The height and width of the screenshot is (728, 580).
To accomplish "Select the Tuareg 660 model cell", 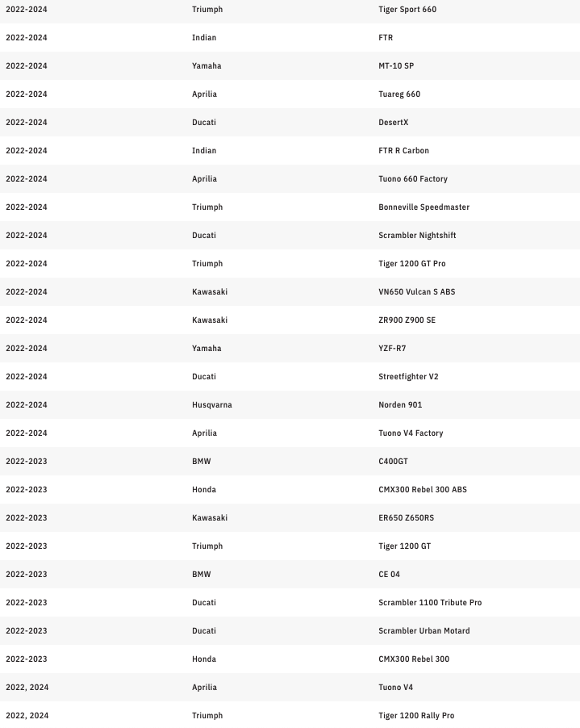I will pos(399,94).
